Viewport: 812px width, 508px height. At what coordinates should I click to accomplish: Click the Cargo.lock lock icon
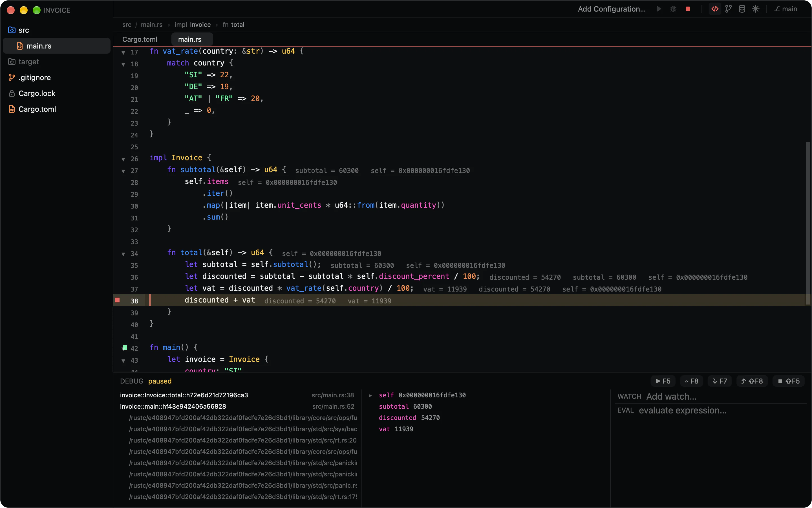click(x=12, y=93)
